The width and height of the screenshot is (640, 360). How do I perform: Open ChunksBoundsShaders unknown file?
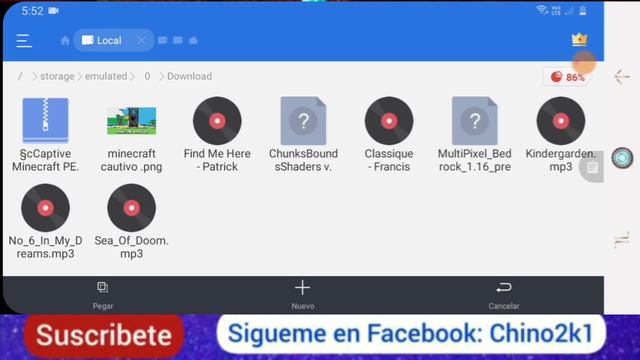(x=303, y=121)
